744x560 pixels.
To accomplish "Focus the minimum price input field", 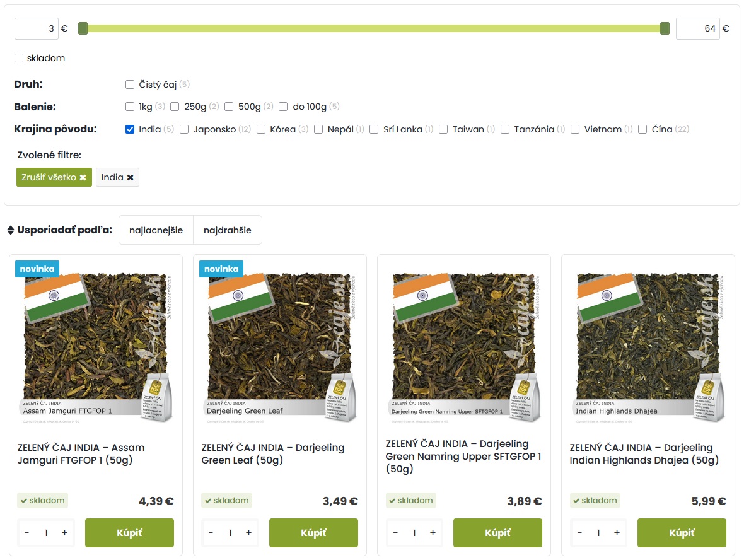I will tap(37, 28).
